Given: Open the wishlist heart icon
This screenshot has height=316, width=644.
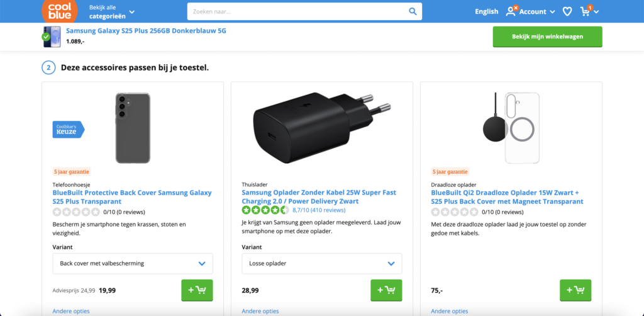Looking at the screenshot, I should pos(567,11).
